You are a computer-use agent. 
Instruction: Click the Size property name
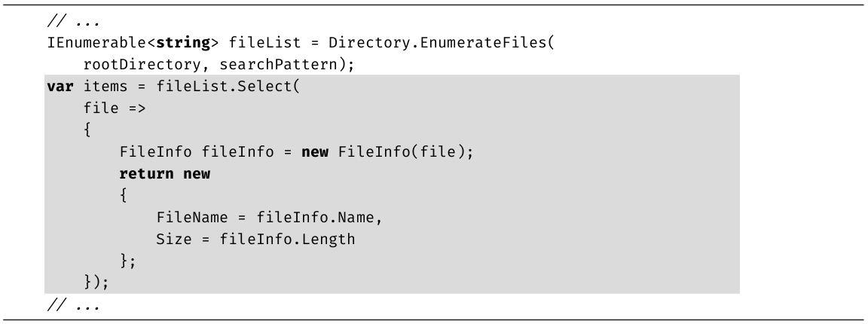173,240
